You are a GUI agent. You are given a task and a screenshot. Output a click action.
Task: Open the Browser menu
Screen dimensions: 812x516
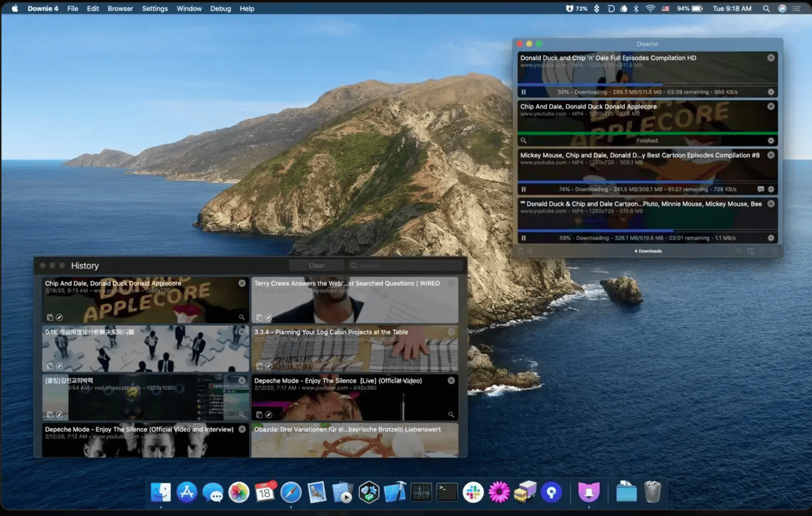coord(120,9)
